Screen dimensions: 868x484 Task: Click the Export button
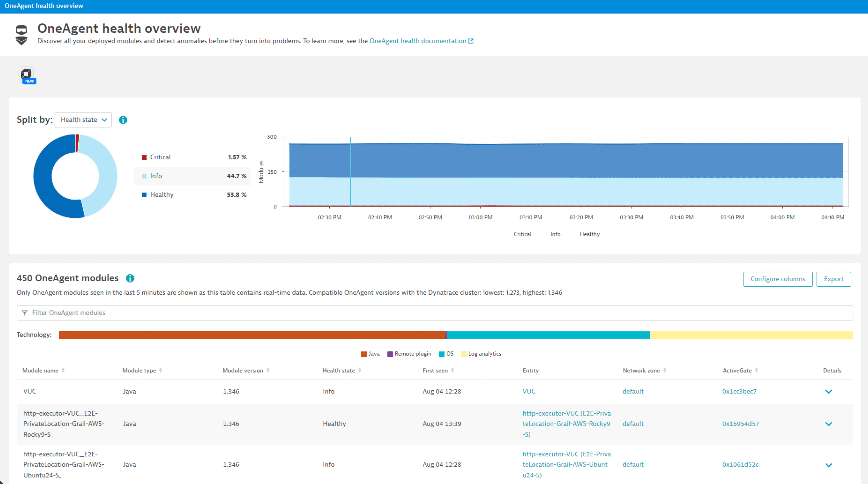click(834, 279)
